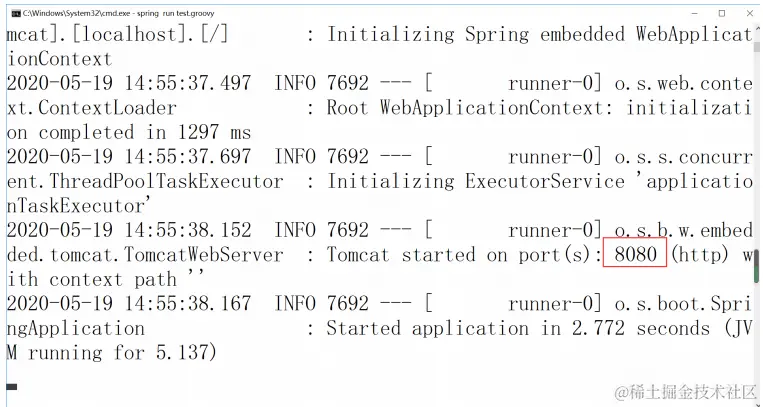763x407 pixels.
Task: Click the red-boxed port number 8080
Action: coord(635,255)
